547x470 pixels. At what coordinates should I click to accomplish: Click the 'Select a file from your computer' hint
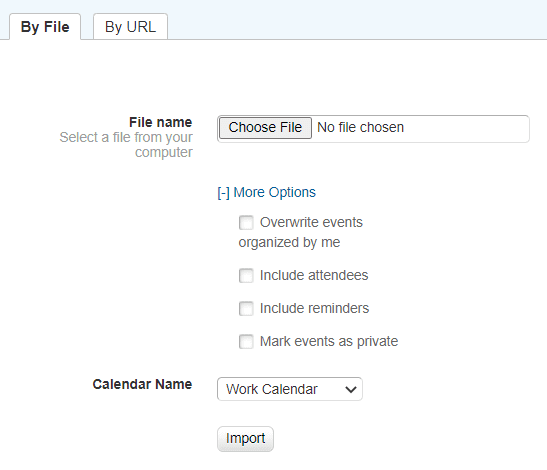point(126,145)
